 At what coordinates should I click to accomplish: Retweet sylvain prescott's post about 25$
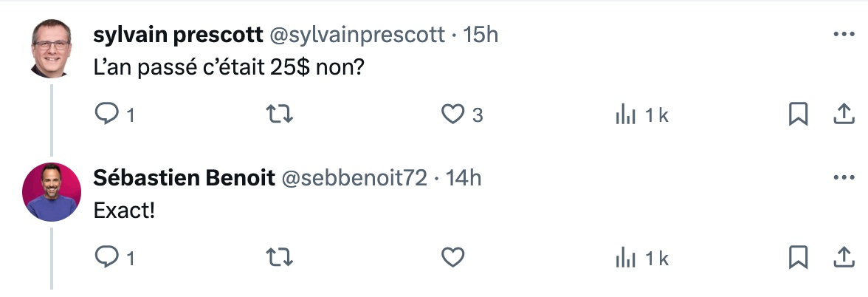pos(280,114)
